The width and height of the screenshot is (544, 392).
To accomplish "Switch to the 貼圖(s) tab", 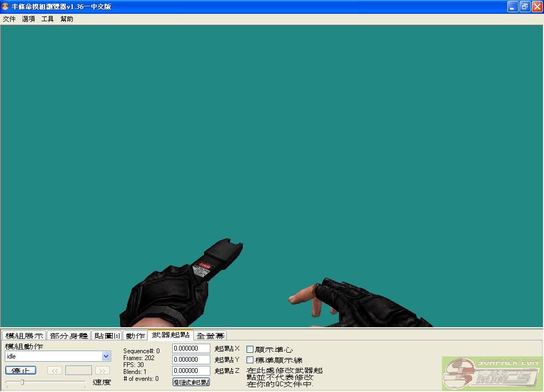I will (x=107, y=336).
